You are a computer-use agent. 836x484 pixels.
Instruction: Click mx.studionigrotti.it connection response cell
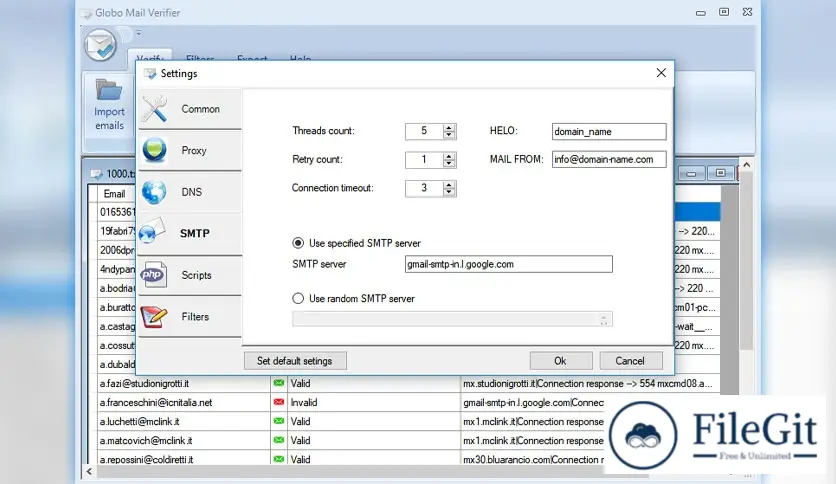[590, 383]
